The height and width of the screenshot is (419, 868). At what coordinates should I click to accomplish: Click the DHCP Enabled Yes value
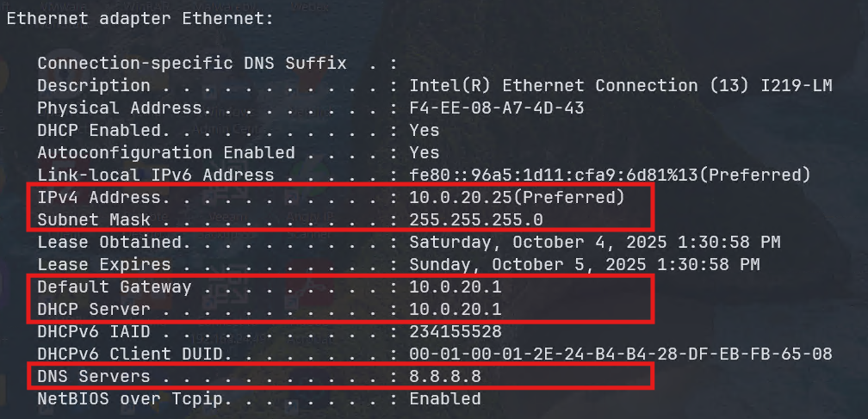coord(425,130)
